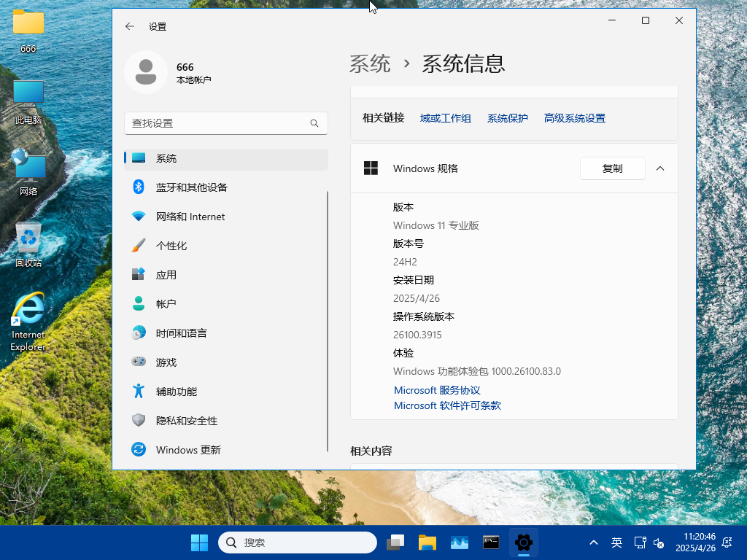Open the accessibility icon for 辅助功能

click(139, 392)
